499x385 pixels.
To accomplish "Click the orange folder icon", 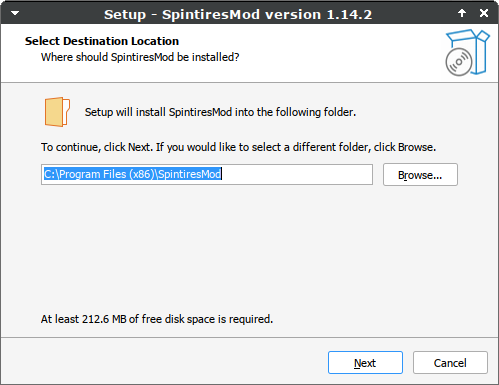I will [57, 112].
